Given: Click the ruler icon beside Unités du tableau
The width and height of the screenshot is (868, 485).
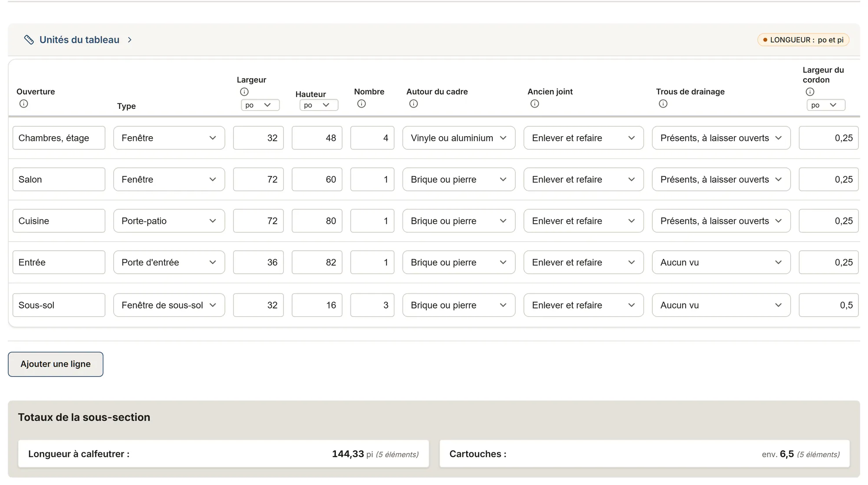Looking at the screenshot, I should 29,40.
